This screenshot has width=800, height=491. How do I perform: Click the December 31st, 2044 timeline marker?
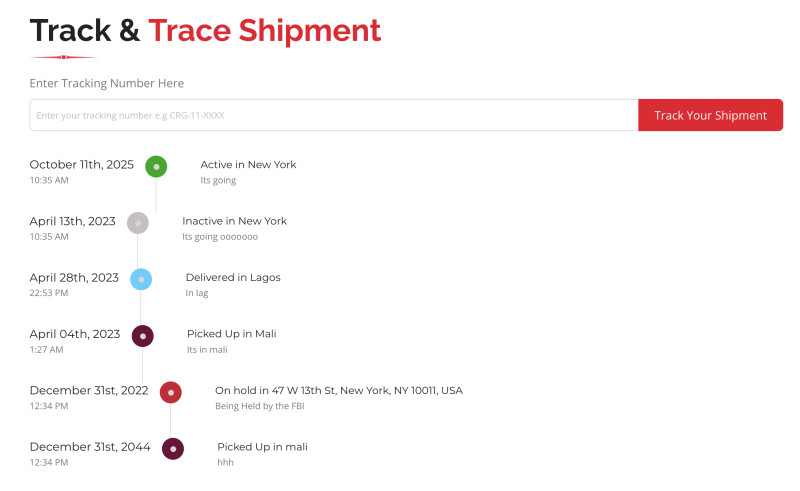click(173, 449)
